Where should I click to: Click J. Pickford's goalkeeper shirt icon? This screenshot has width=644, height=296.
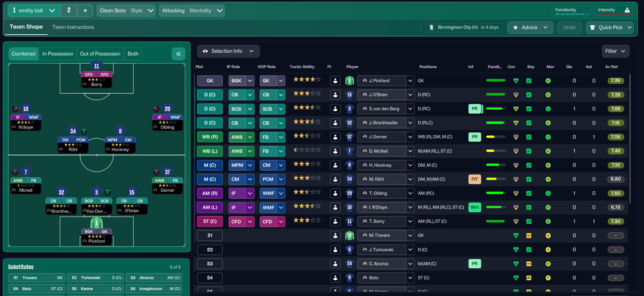[x=349, y=81]
